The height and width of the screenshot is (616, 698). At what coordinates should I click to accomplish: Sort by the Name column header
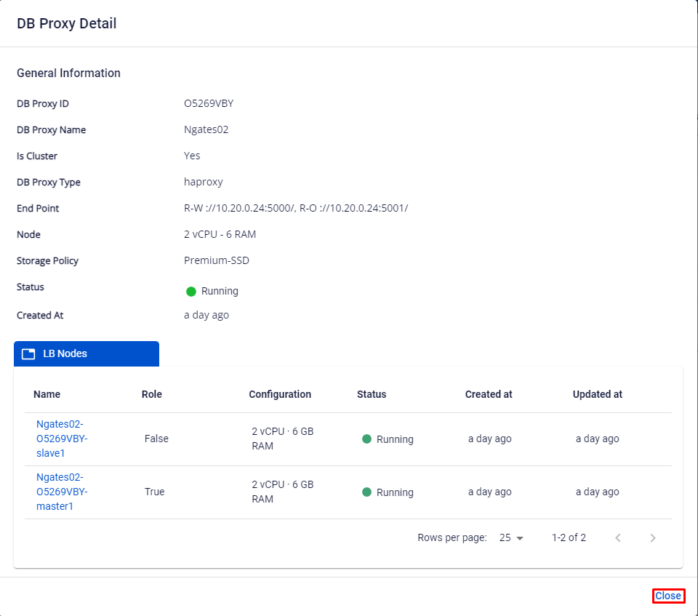(47, 394)
